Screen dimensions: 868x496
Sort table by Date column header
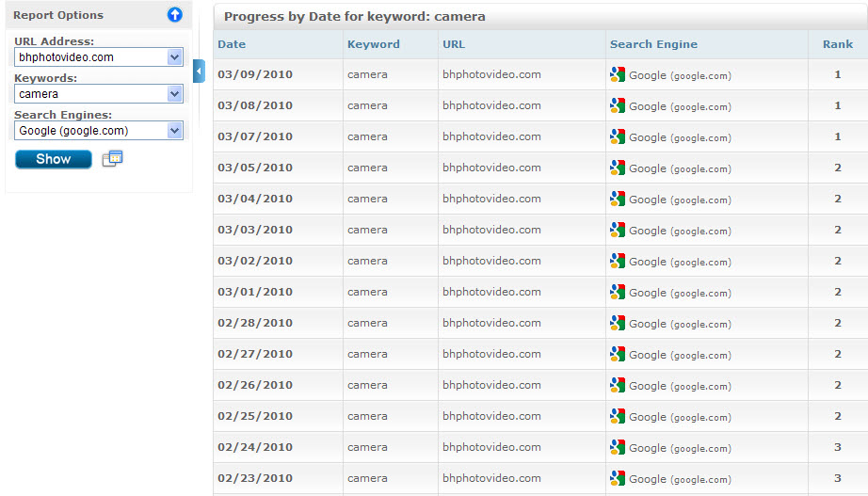pos(232,44)
